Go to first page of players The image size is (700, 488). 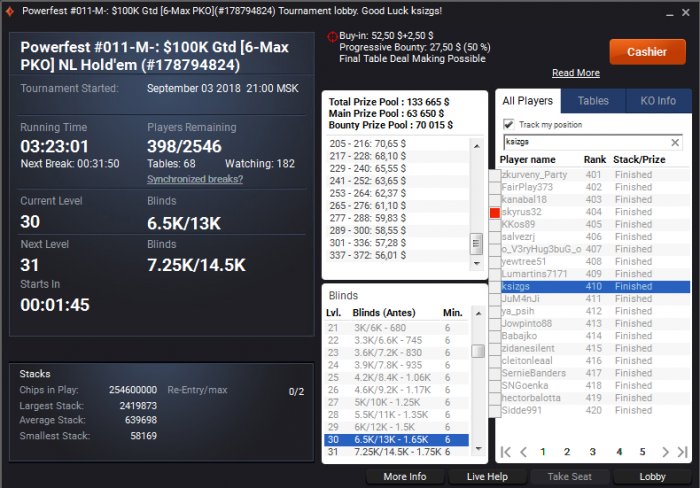pyautogui.click(x=506, y=452)
